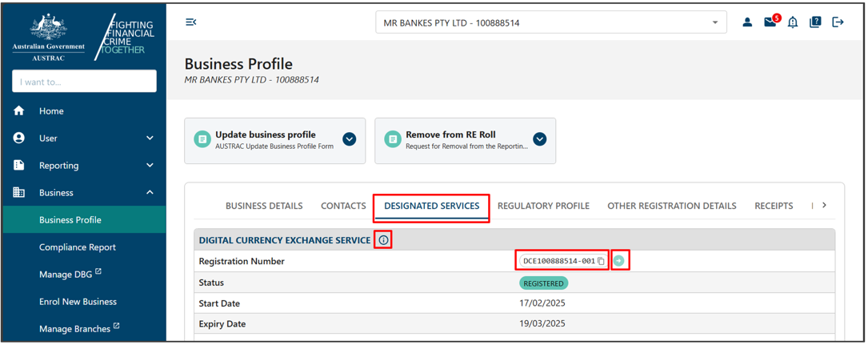Switch to the Business Details tab

pyautogui.click(x=264, y=206)
